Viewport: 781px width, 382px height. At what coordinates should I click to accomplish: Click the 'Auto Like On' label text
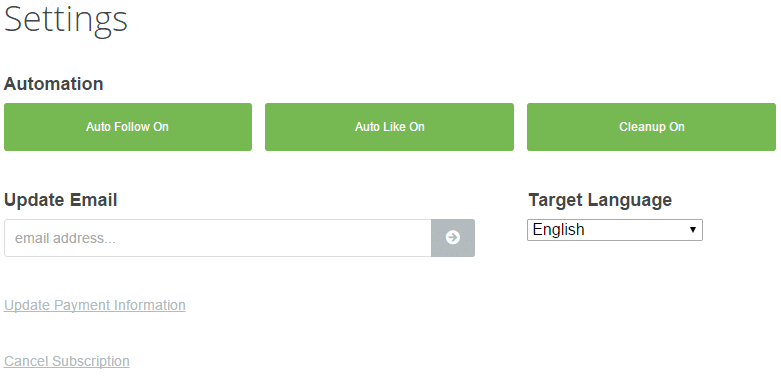pyautogui.click(x=390, y=127)
